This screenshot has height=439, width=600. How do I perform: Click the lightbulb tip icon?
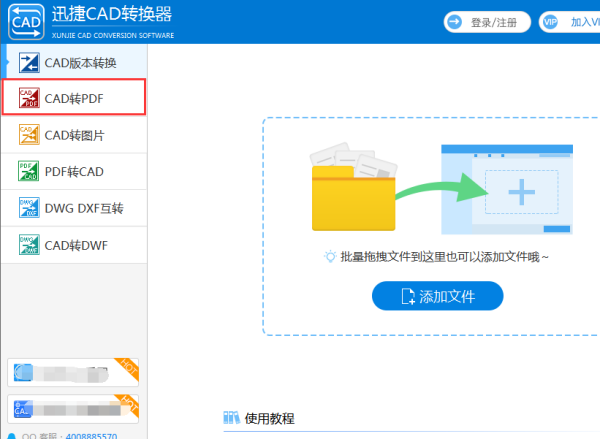(330, 256)
